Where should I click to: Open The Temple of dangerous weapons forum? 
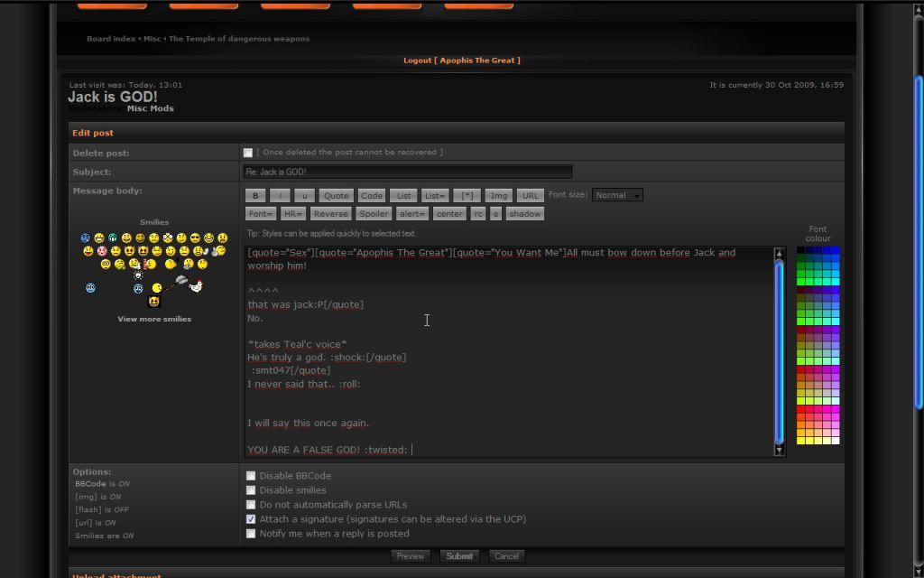(x=239, y=39)
